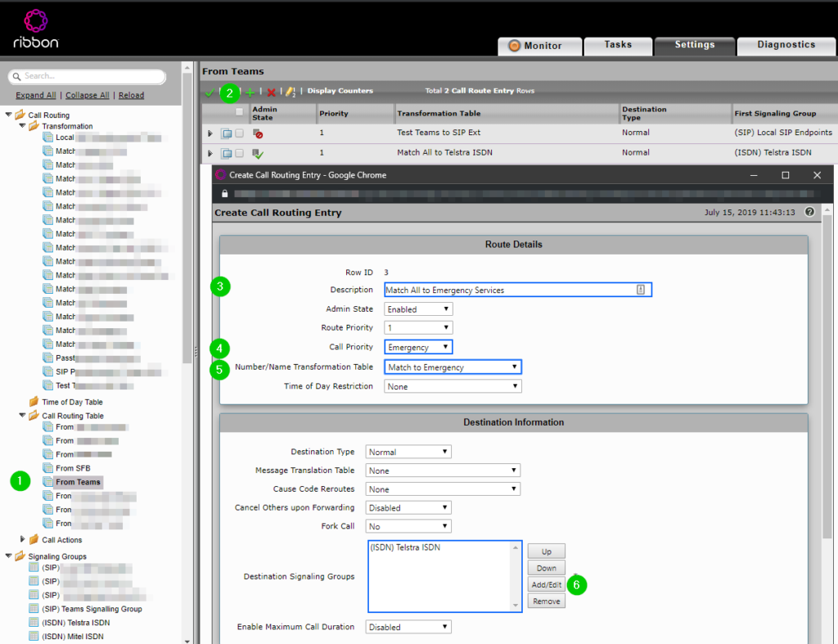Image resolution: width=838 pixels, height=644 pixels.
Task: Click the icon inside Description field
Action: tap(640, 290)
